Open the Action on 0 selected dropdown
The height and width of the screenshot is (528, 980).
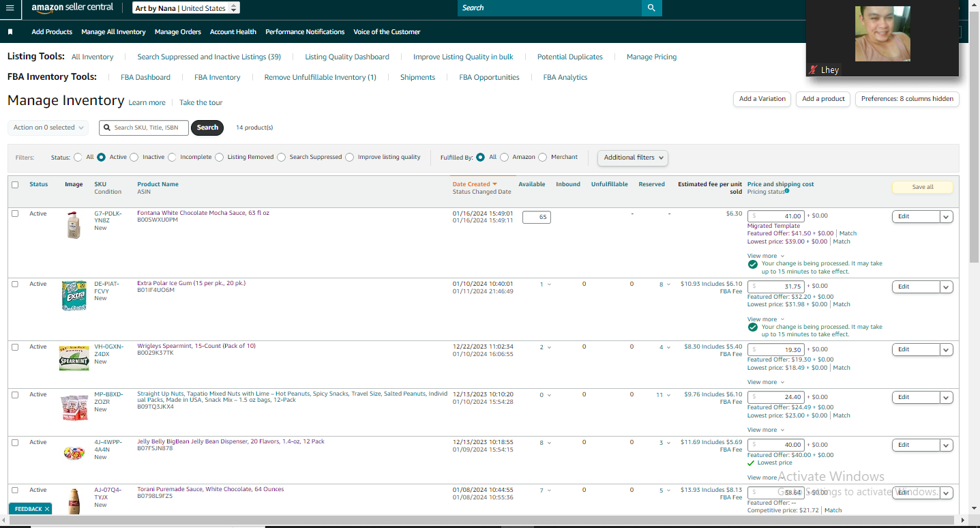pos(48,128)
